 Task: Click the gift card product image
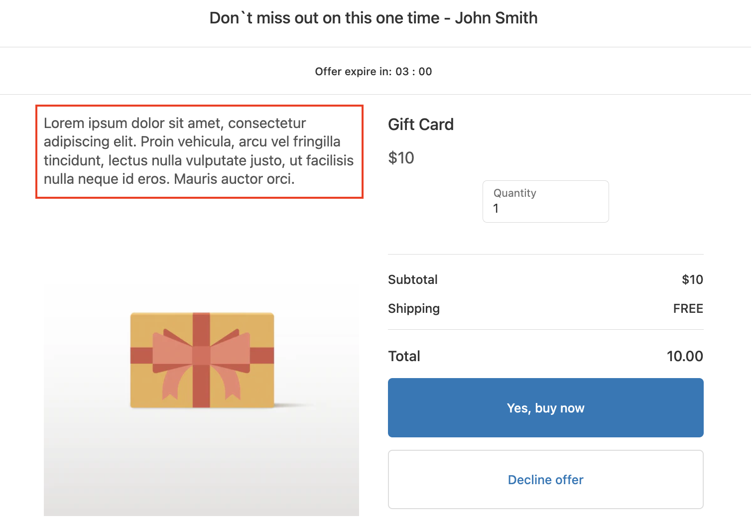201,399
